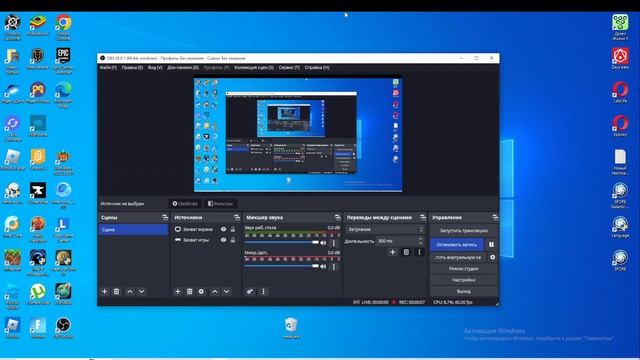The height and width of the screenshot is (360, 640).
Task: Remove transition with the trash icon
Action: 406,252
